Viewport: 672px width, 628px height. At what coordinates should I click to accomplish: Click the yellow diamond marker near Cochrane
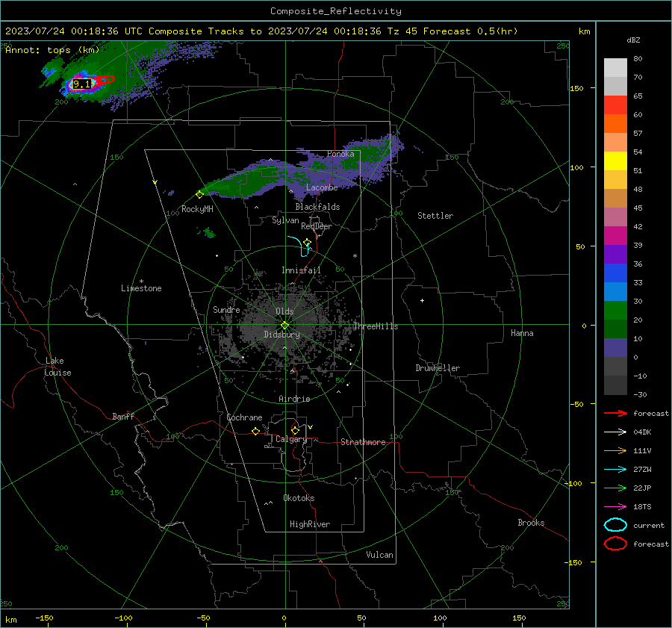(x=255, y=431)
